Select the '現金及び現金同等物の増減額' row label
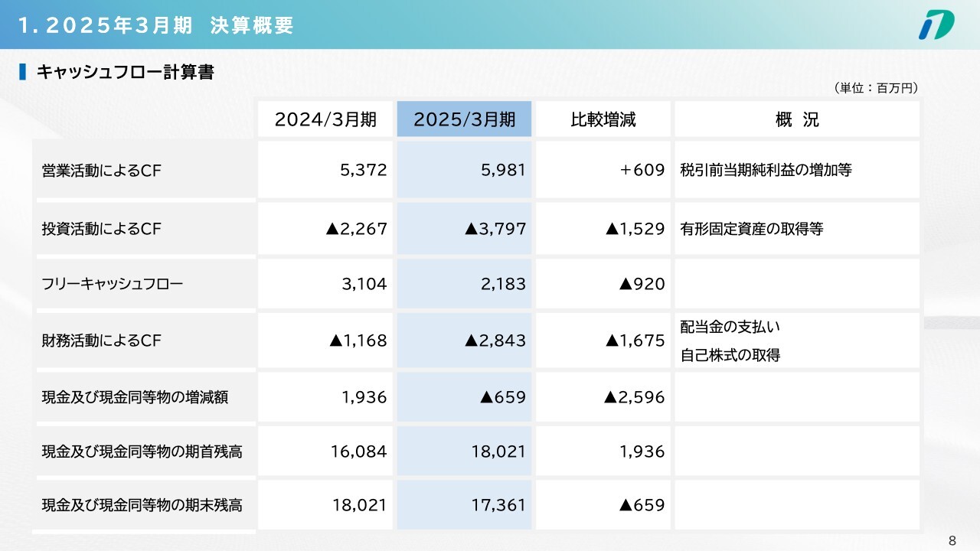 pos(135,397)
